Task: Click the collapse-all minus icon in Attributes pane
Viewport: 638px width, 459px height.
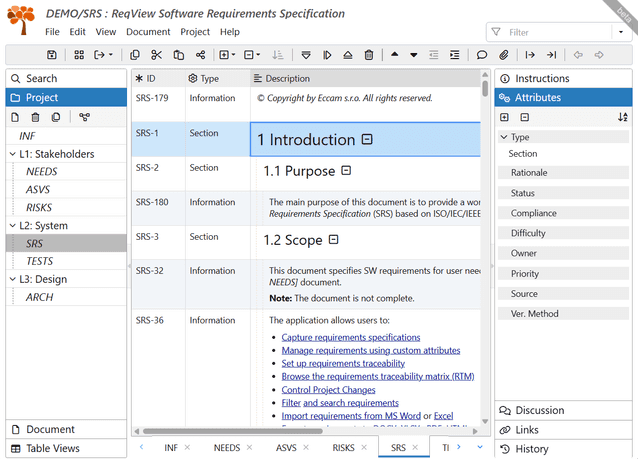Action: pyautogui.click(x=524, y=117)
